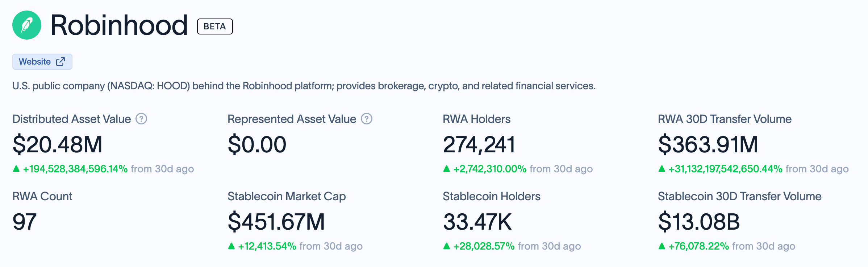Click the RWA Count label
Screen dimensions: 868x267
(x=42, y=196)
